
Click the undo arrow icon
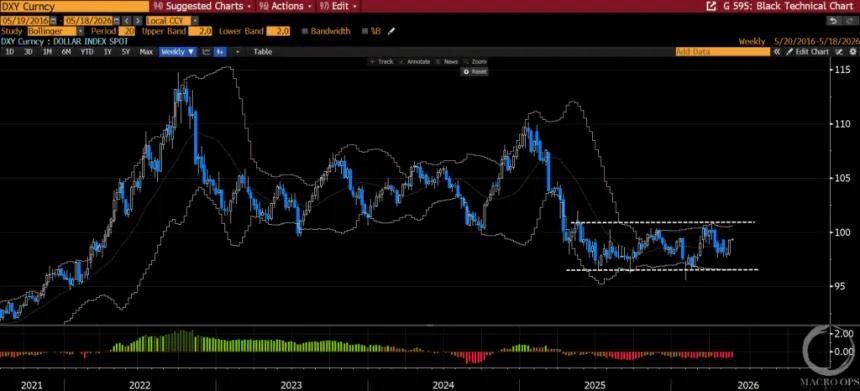(834, 21)
